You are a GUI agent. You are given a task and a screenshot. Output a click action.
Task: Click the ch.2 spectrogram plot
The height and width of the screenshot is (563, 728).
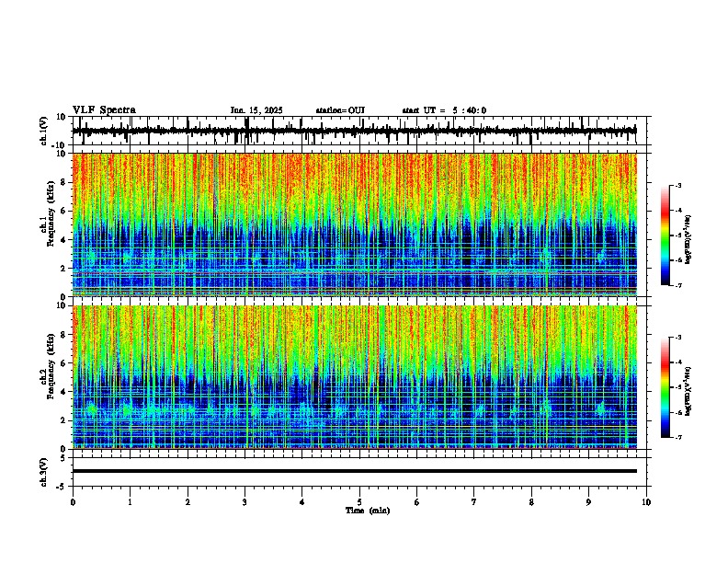[354, 377]
